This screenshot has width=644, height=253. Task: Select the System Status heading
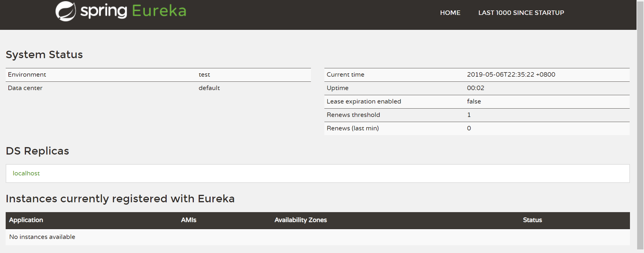point(44,55)
